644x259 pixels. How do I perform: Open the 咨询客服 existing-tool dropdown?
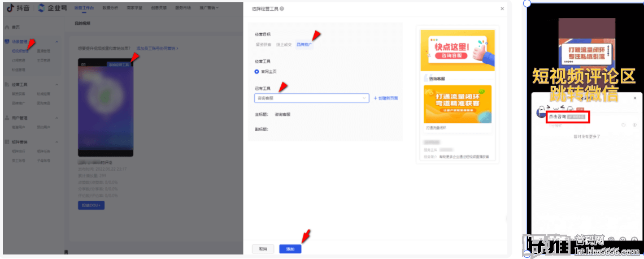pyautogui.click(x=311, y=98)
